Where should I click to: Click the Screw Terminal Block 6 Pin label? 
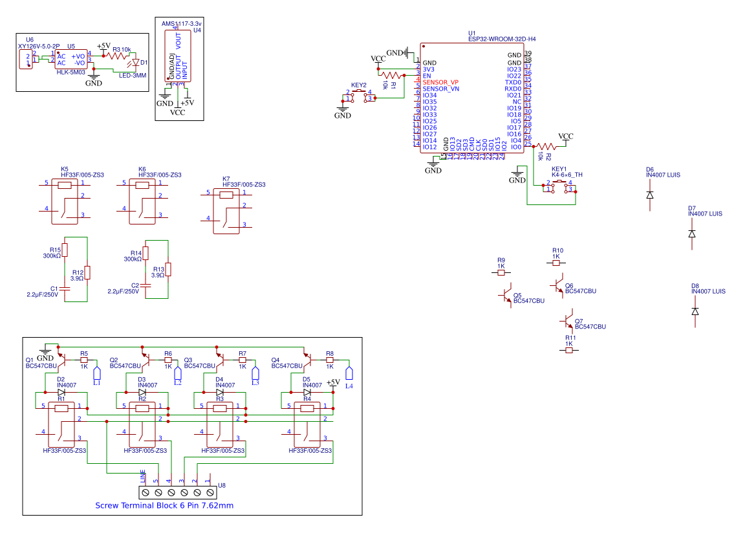[x=164, y=505]
